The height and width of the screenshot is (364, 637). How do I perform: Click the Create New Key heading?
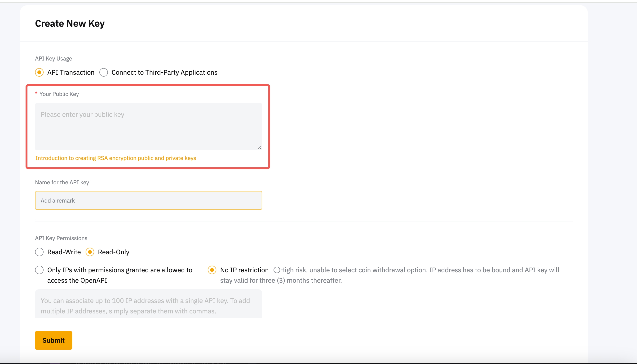click(70, 23)
